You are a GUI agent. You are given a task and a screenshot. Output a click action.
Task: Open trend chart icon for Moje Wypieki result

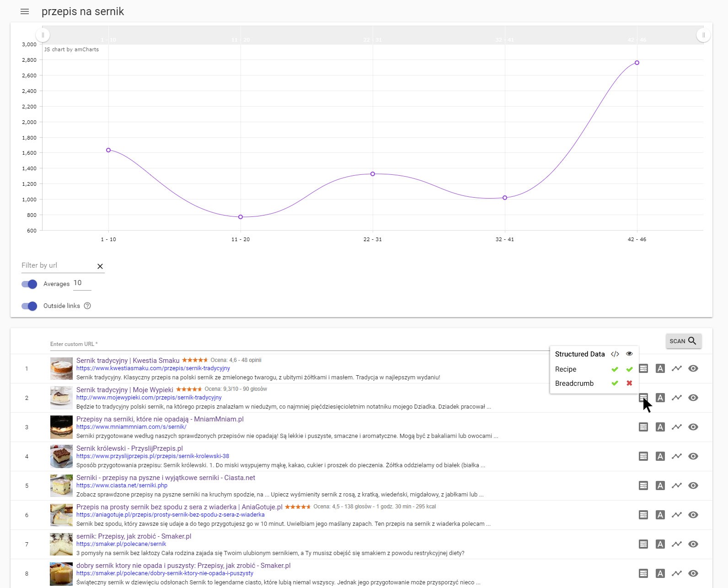pyautogui.click(x=676, y=398)
